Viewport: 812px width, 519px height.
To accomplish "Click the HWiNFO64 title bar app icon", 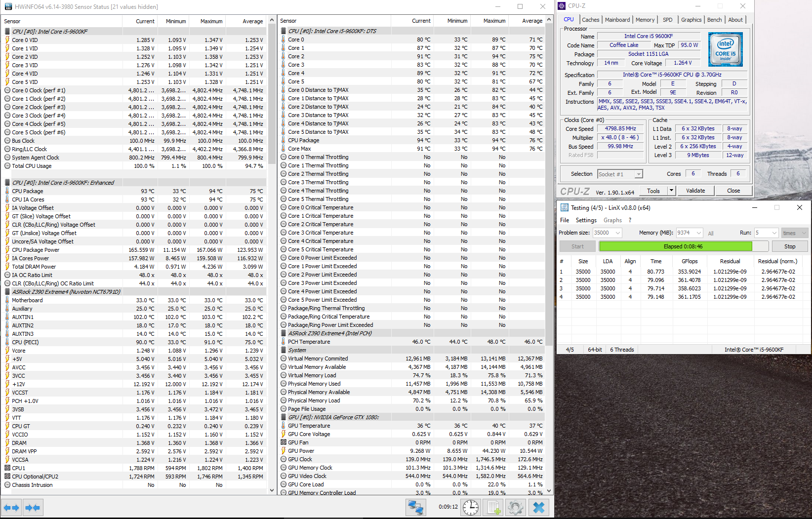I will [x=8, y=6].
